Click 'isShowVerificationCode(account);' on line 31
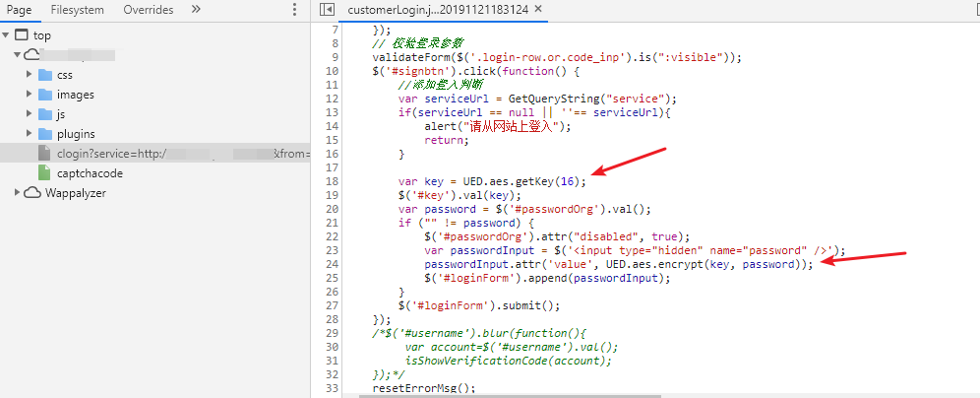Image resolution: width=980 pixels, height=398 pixels. (x=508, y=361)
